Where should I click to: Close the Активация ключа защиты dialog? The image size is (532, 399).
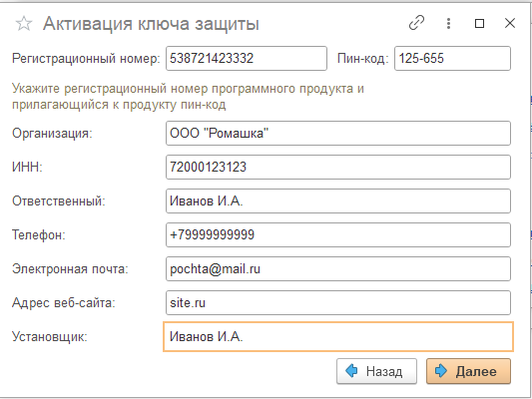[510, 23]
